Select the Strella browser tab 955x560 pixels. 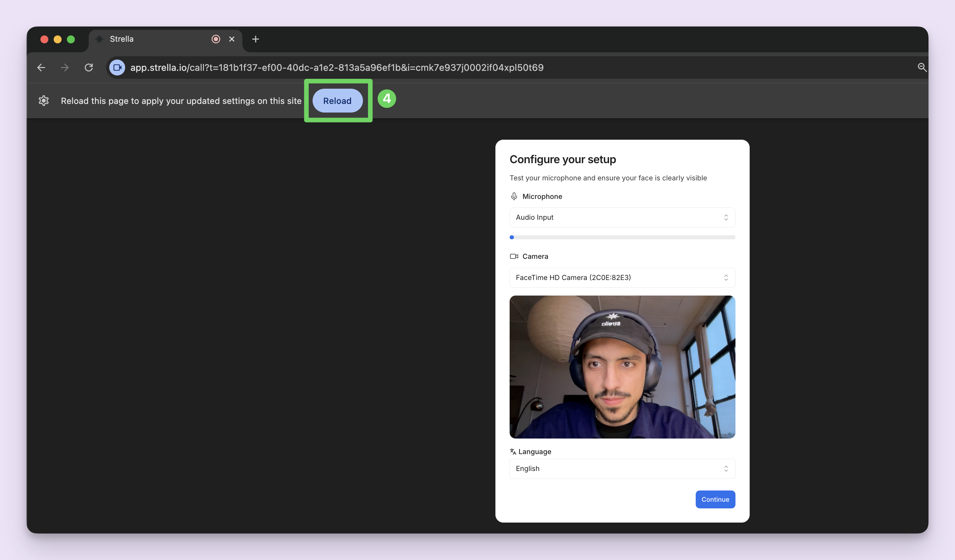coord(152,39)
